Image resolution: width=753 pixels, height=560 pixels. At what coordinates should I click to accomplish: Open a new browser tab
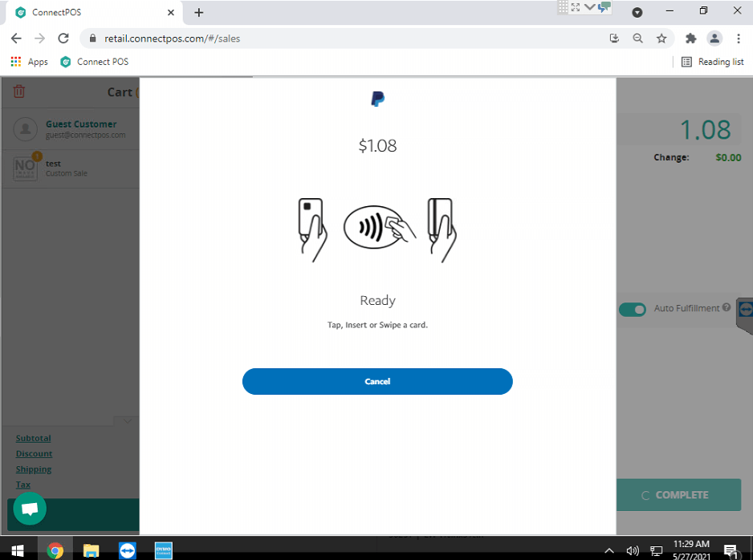tap(199, 13)
